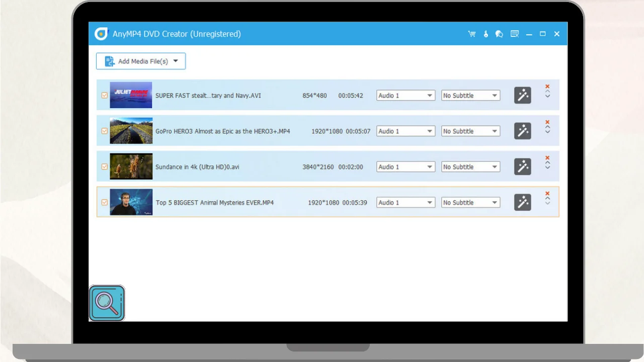Move Top 5 BIGGEST video up in list
This screenshot has width=644, height=362.
coord(547,199)
